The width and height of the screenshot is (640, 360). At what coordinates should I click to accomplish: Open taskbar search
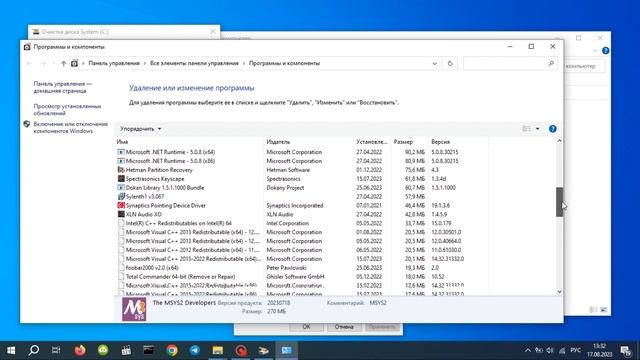34,350
